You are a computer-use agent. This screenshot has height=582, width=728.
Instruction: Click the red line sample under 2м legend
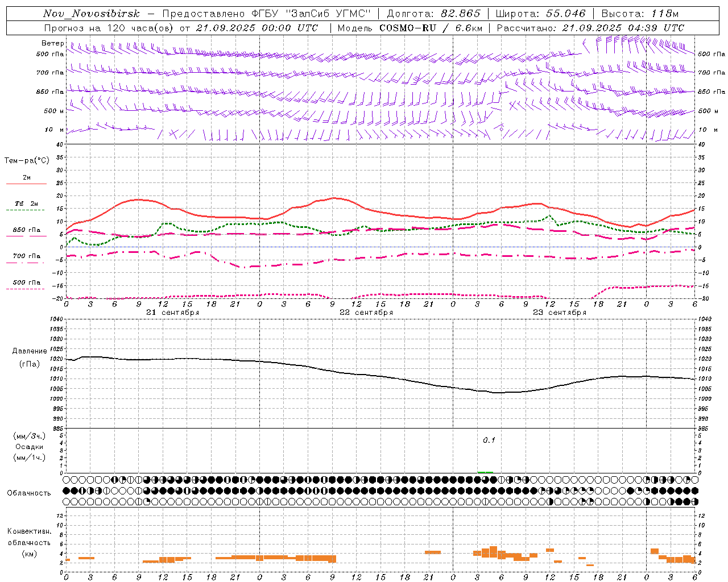coord(27,184)
